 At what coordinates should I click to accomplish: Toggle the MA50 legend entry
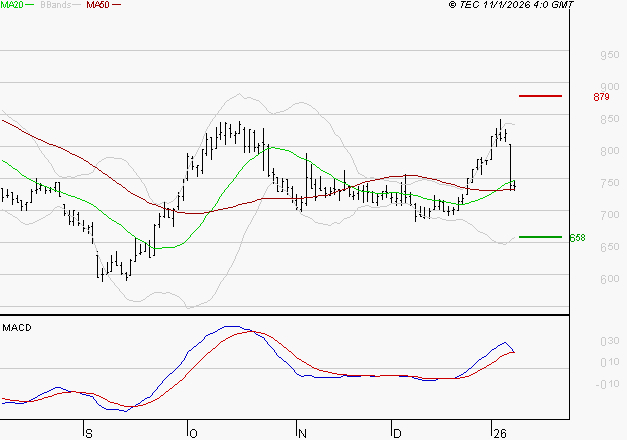point(98,6)
